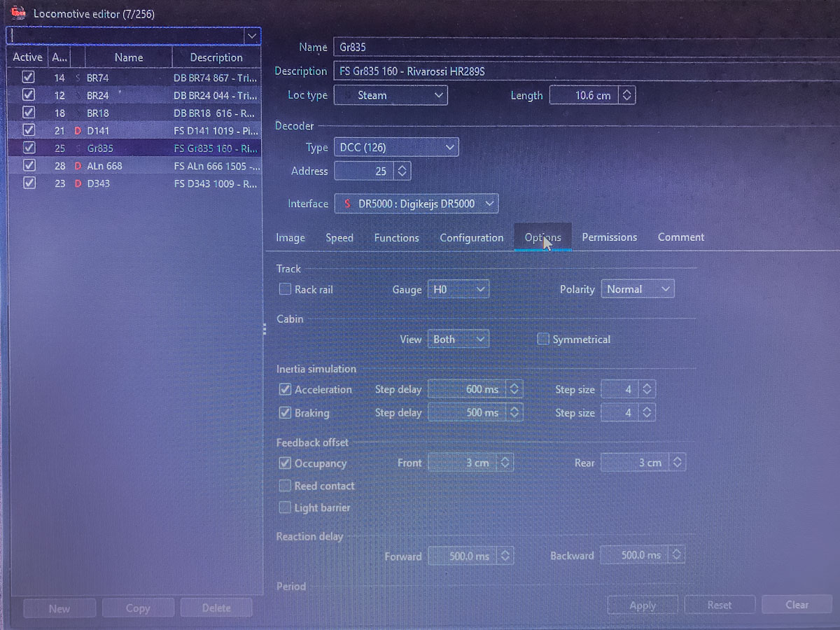The height and width of the screenshot is (630, 840).
Task: Click the red D icon beside D343
Action: pyautogui.click(x=78, y=183)
